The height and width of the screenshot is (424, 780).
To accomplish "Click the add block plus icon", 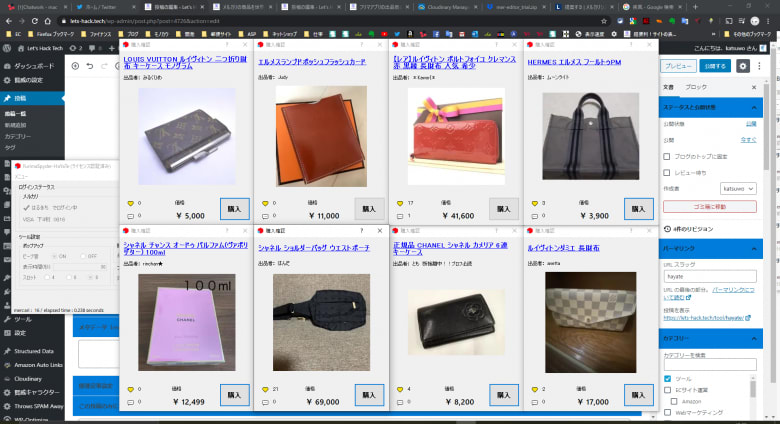I will pos(75,66).
